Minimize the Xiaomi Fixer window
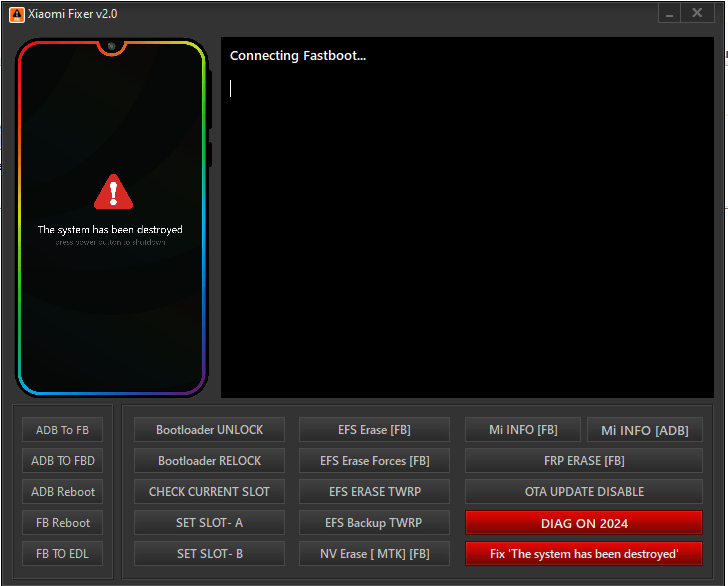Screen dimensions: 728x586 pyautogui.click(x=670, y=13)
